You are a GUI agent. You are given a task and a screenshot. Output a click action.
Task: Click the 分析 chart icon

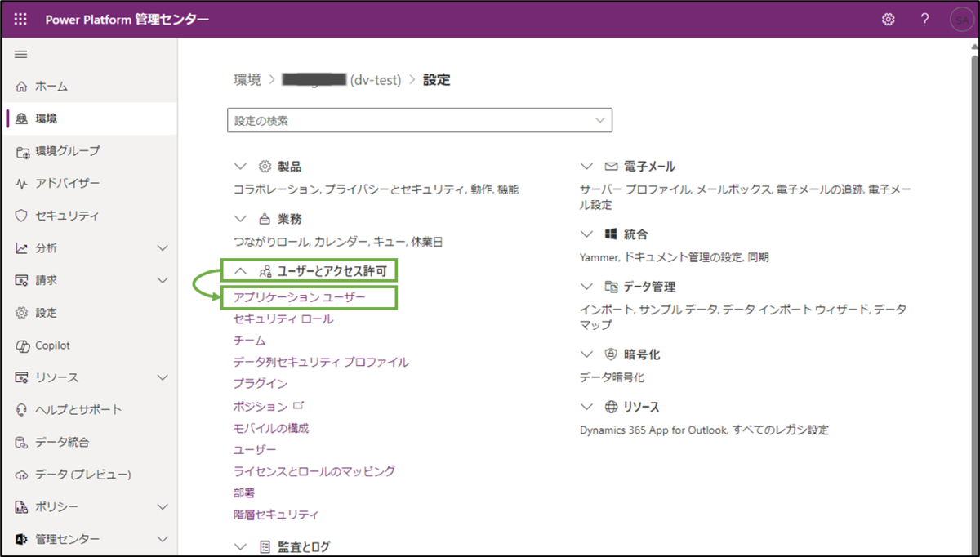tap(22, 248)
